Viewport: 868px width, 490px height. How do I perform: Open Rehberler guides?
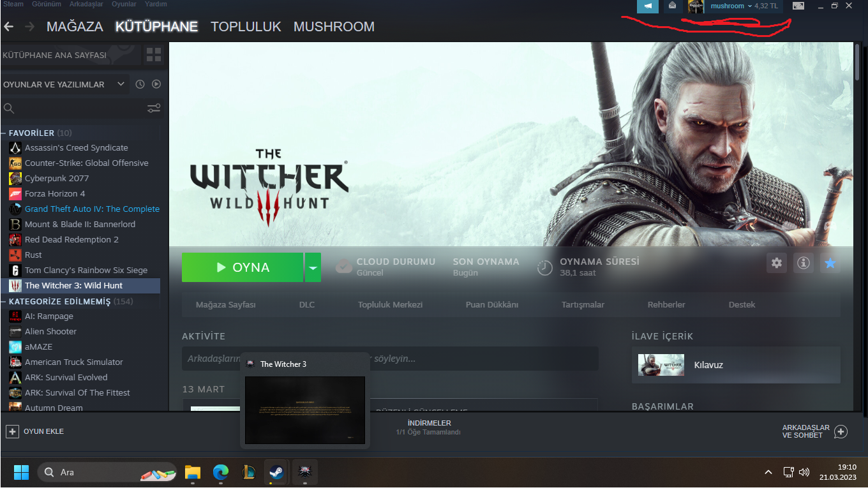click(666, 305)
